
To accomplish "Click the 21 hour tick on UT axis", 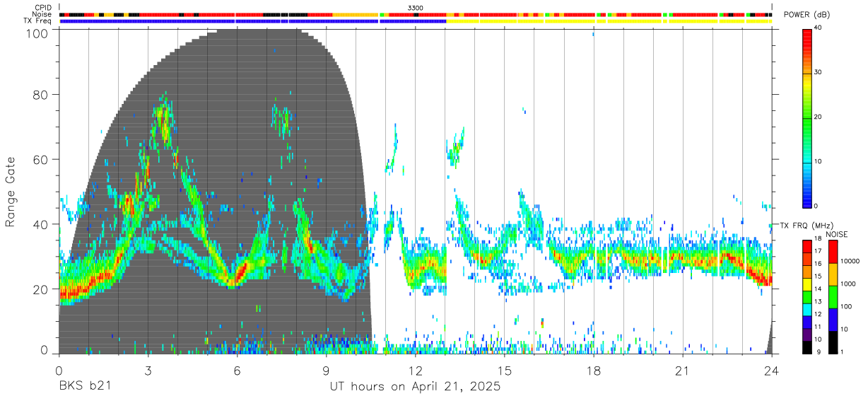I will (683, 370).
